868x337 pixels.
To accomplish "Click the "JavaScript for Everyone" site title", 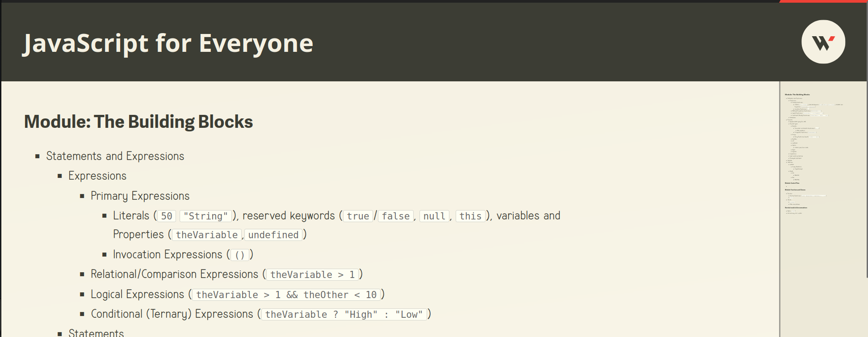I will point(168,43).
